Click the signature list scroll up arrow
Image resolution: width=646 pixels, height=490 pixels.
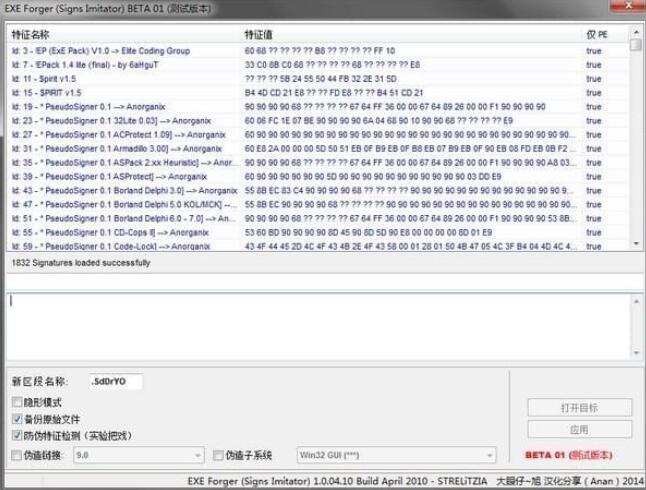point(636,32)
